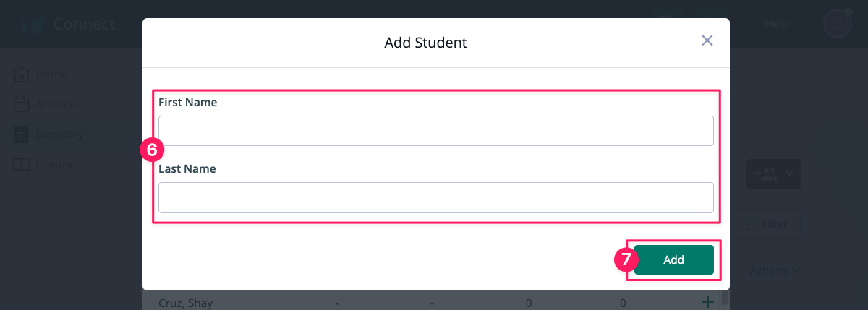Select the Directory sidebar label
This screenshot has width=868, height=310.
60,134
